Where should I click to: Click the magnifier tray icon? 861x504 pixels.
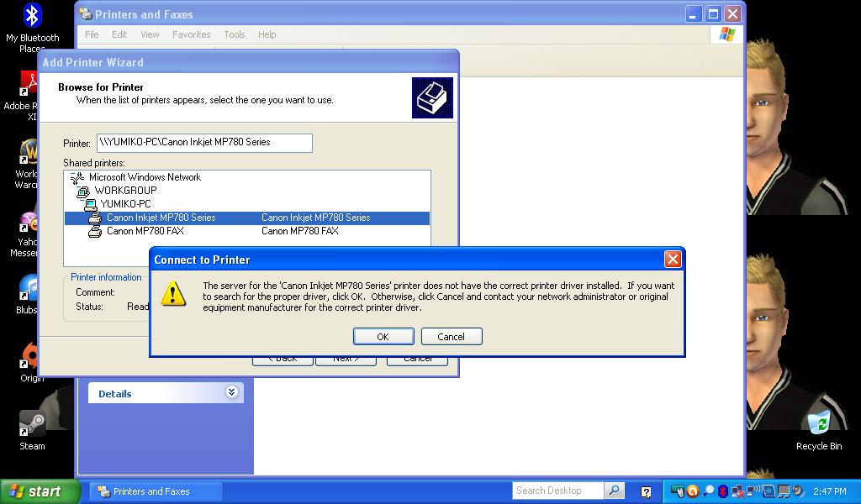point(708,491)
